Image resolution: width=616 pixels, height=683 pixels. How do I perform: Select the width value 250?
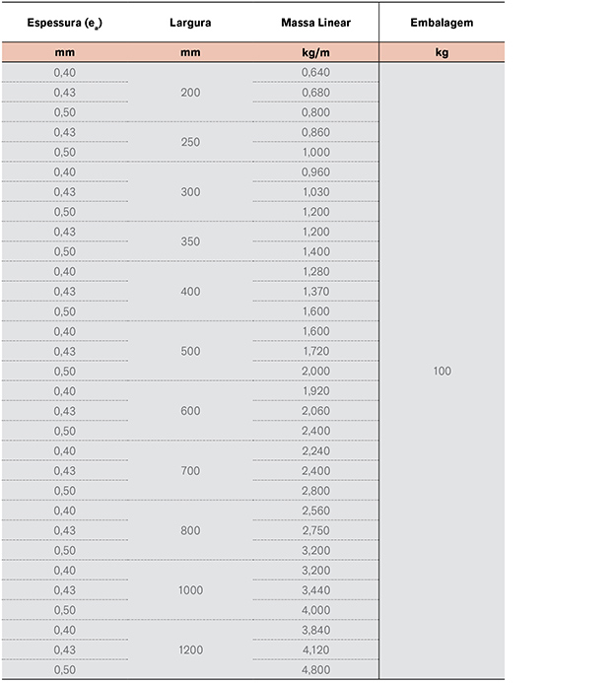[x=190, y=142]
